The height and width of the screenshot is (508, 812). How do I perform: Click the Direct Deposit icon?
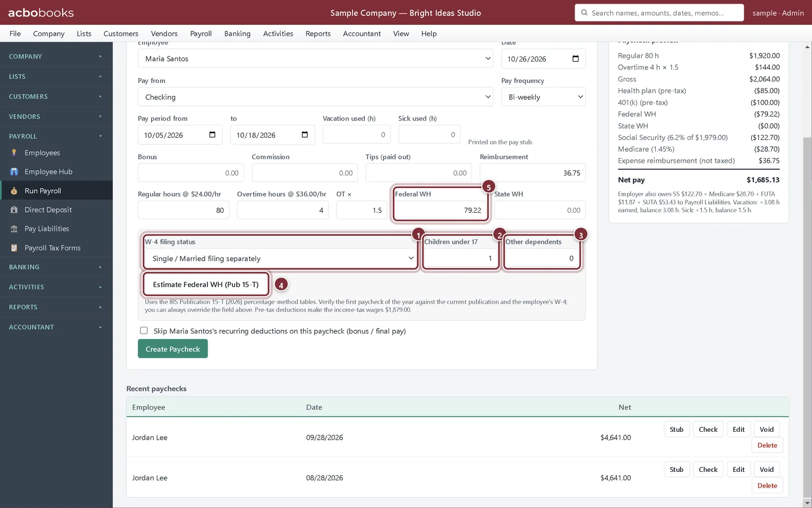14,210
